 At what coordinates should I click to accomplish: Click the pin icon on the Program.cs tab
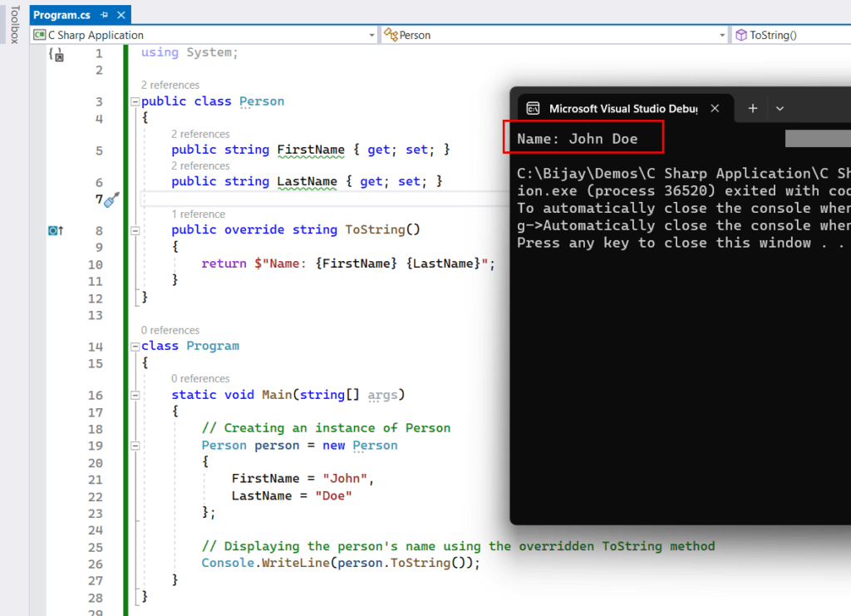[x=105, y=14]
